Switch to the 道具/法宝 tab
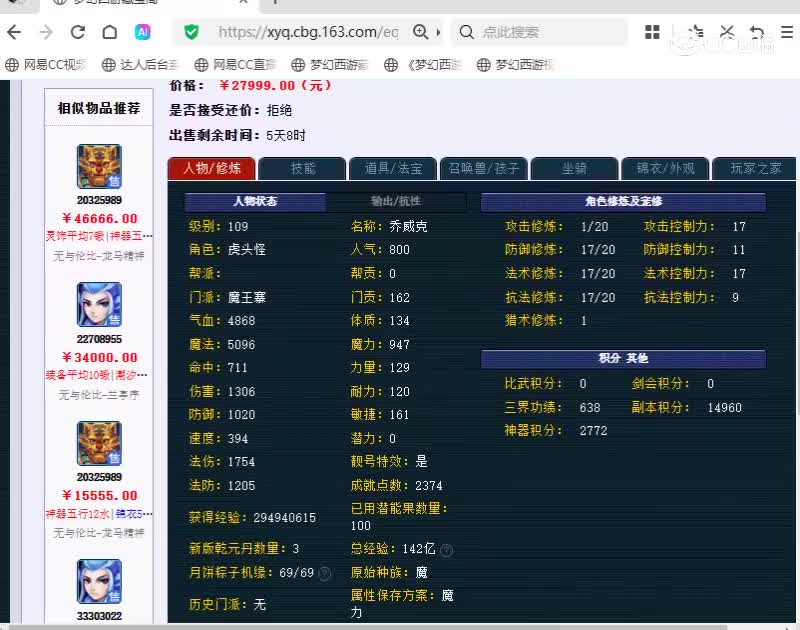Viewport: 800px width, 630px height. pos(393,168)
